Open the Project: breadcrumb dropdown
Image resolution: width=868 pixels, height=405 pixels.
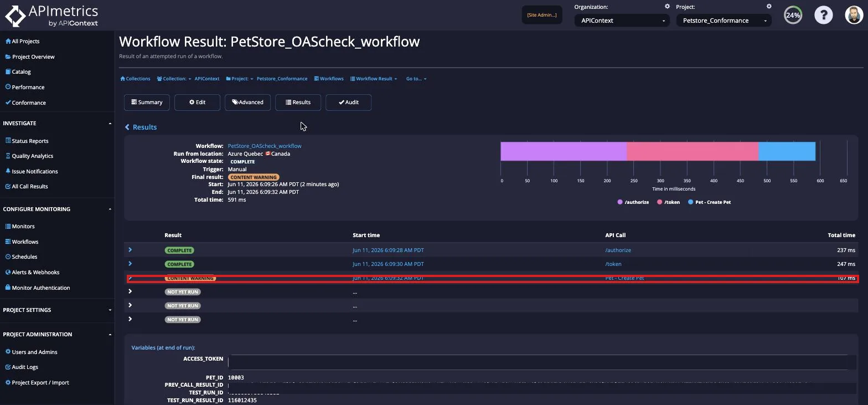pyautogui.click(x=239, y=79)
